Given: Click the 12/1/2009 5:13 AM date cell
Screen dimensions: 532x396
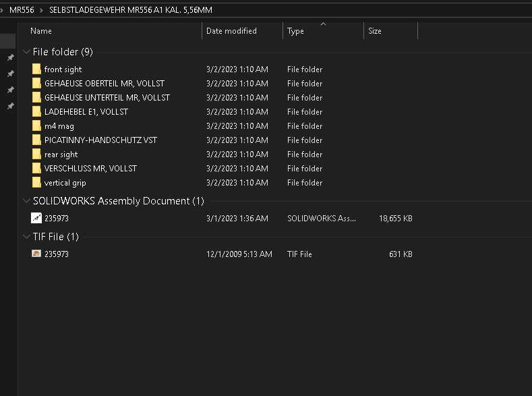Looking at the screenshot, I should 239,254.
